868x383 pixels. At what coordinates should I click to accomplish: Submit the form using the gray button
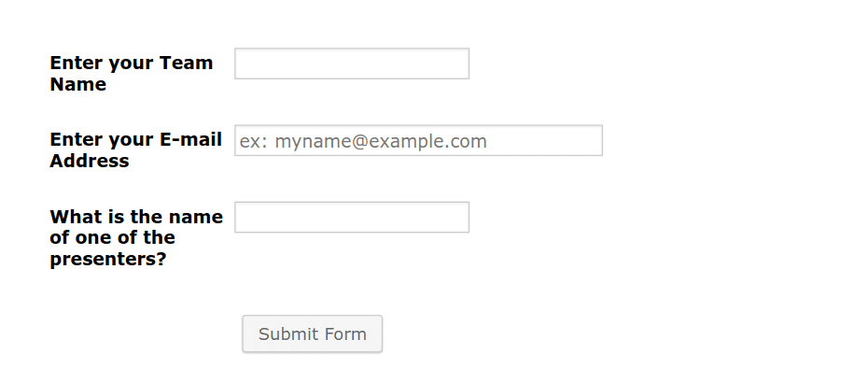click(313, 333)
